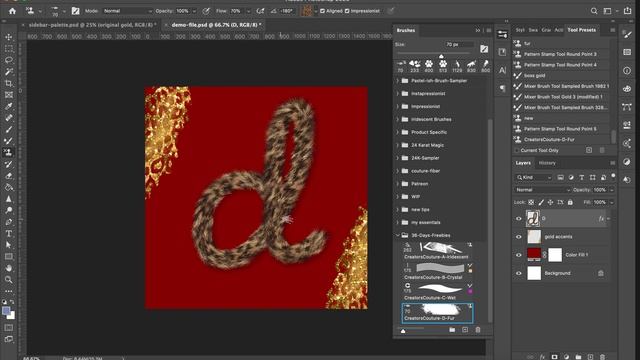Toggle airbrush build-up in options bar
The width and height of the screenshot is (640, 360).
(x=260, y=11)
